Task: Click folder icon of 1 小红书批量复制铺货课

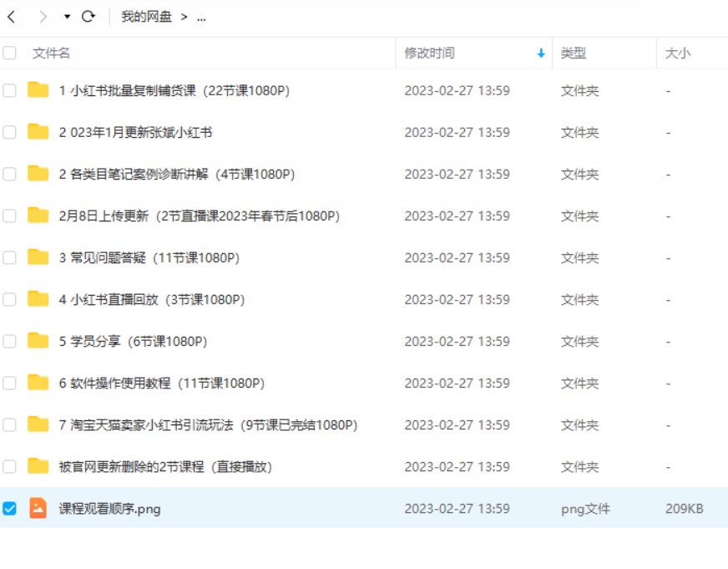Action: [38, 89]
